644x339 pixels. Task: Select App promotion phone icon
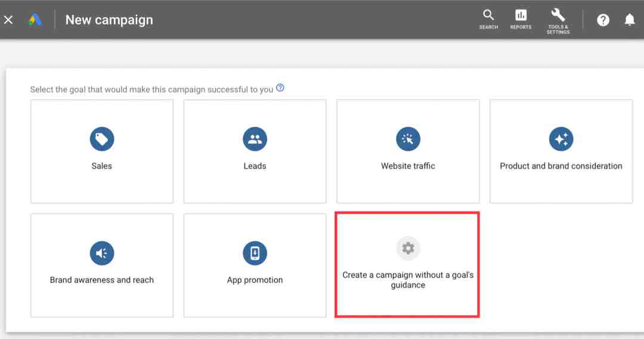tap(255, 253)
